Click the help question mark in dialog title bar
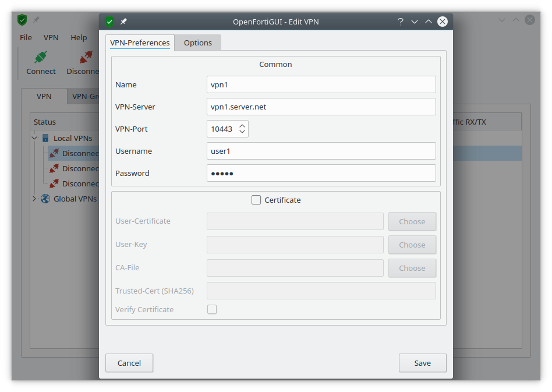This screenshot has height=392, width=552. click(400, 22)
